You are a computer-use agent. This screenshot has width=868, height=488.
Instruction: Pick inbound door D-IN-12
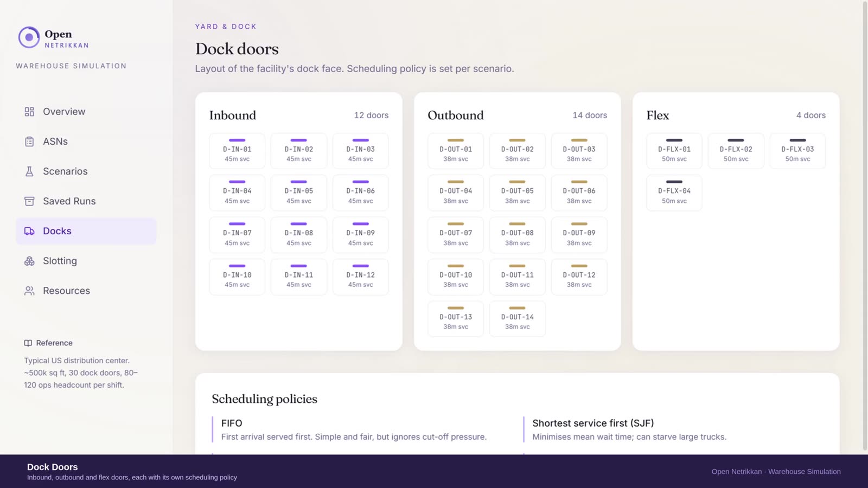(361, 277)
